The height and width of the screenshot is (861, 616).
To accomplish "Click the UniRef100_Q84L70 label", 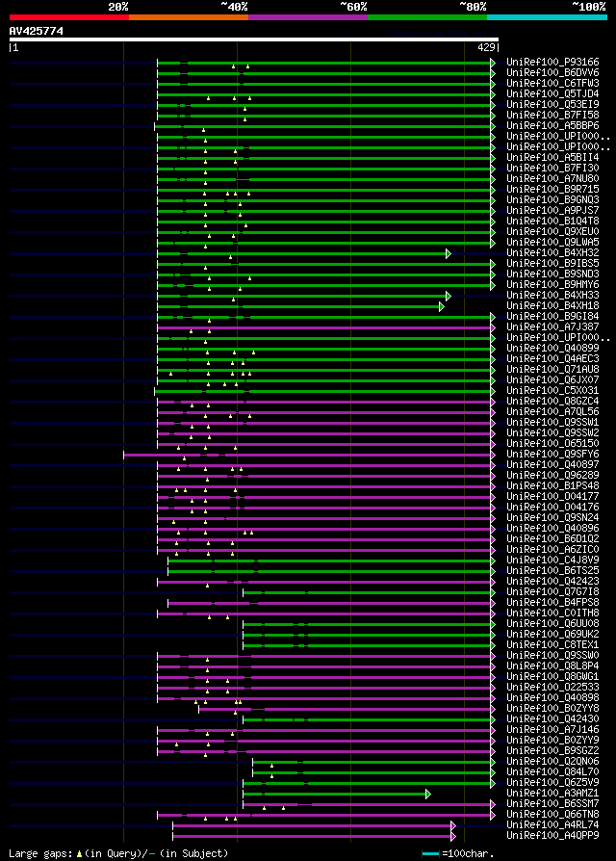I will point(552,772).
